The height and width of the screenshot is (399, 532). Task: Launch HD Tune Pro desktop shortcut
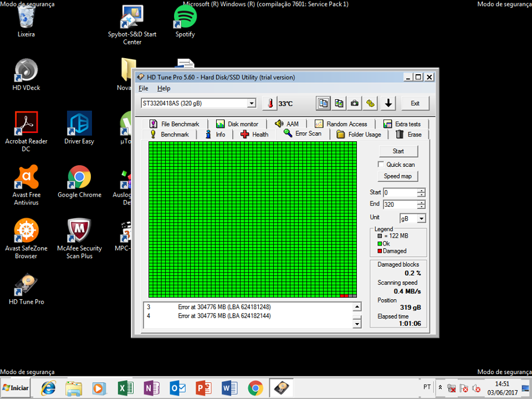(26, 289)
